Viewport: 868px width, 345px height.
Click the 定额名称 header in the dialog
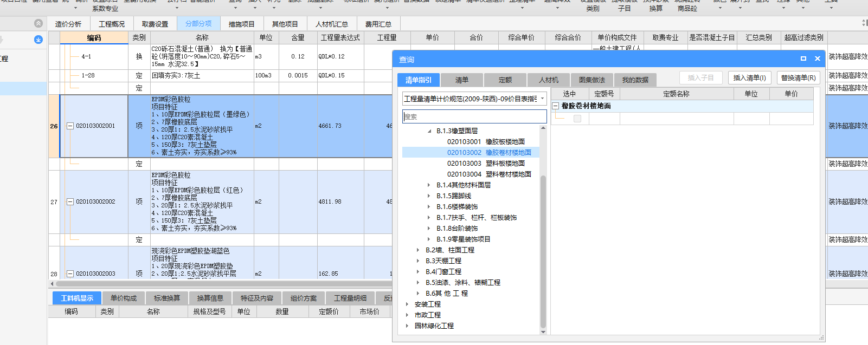[676, 94]
